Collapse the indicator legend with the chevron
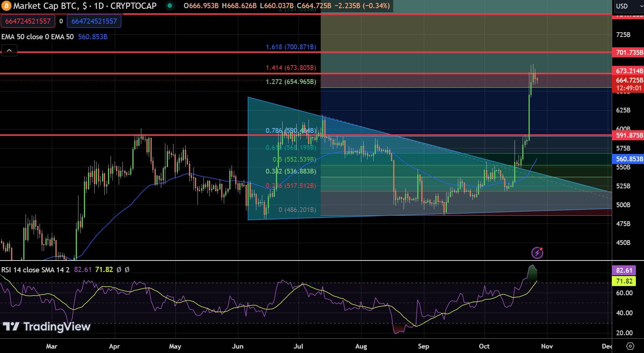Viewport: 644px width, 353px height. tap(9, 50)
